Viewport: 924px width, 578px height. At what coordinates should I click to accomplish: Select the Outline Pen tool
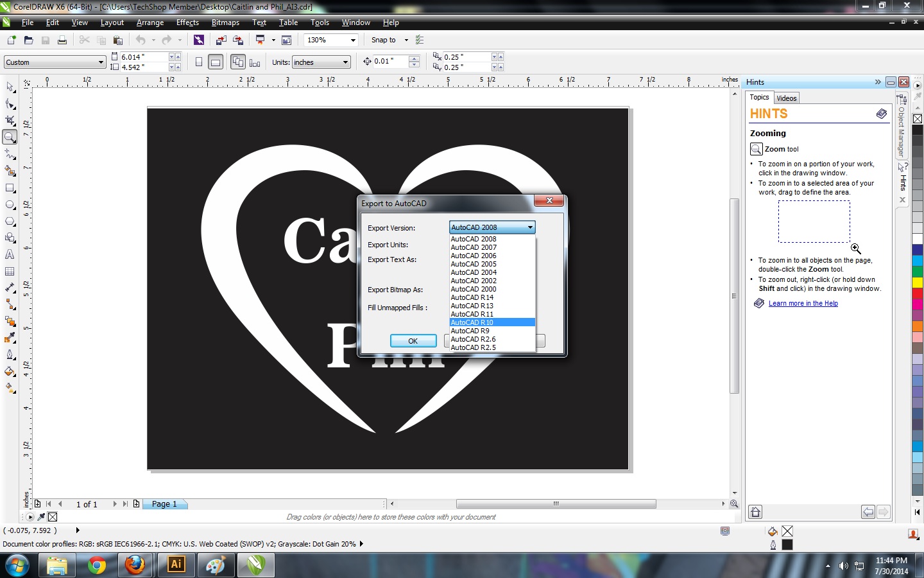(x=10, y=355)
